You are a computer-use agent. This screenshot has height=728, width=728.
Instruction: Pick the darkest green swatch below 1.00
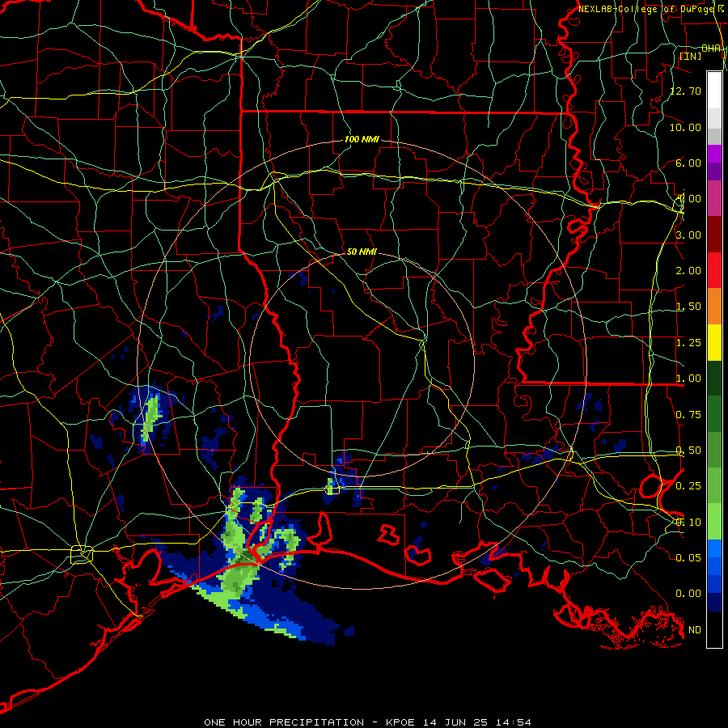tap(714, 379)
